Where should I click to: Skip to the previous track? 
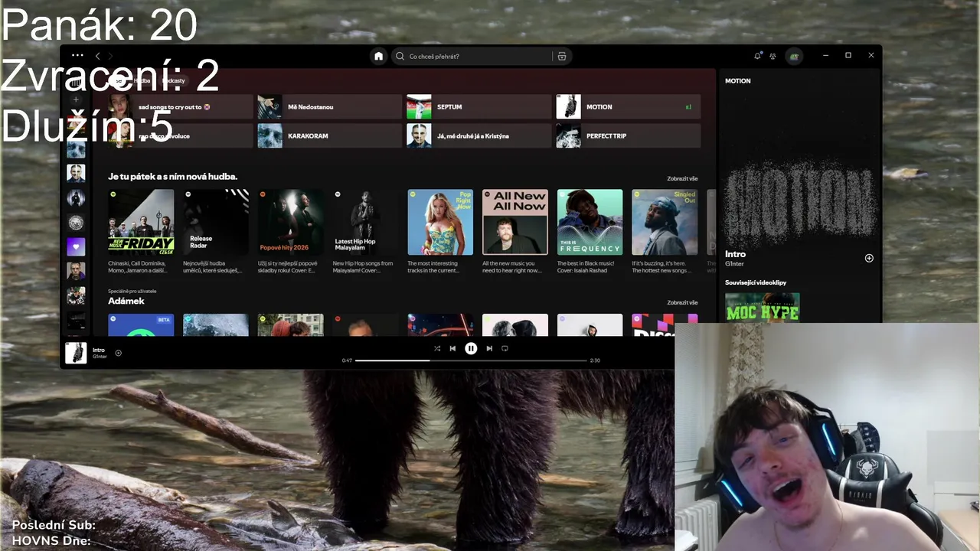(452, 348)
